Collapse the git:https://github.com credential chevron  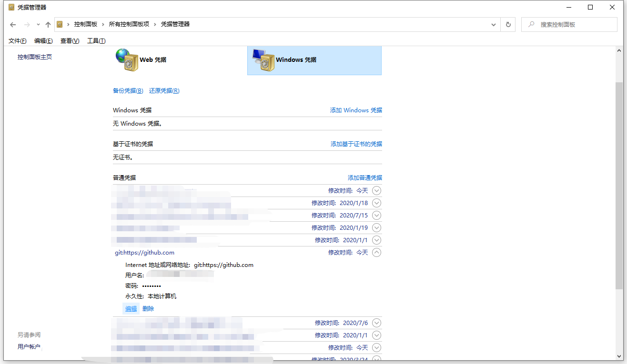376,253
